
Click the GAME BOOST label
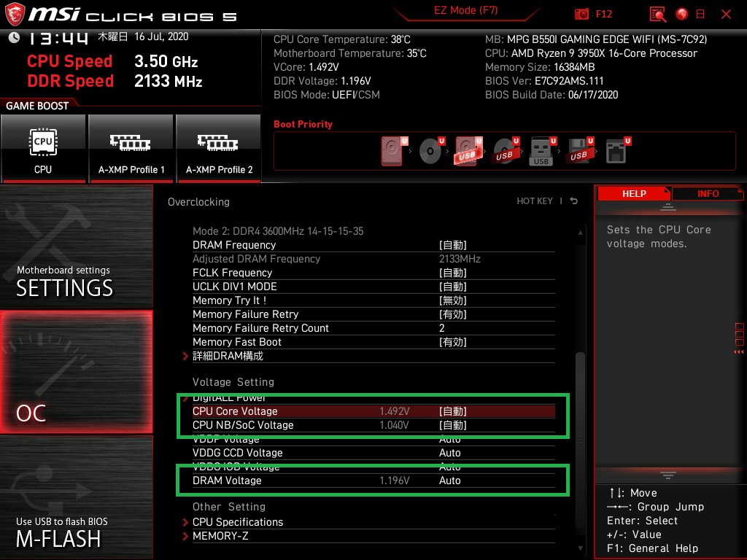[37, 106]
